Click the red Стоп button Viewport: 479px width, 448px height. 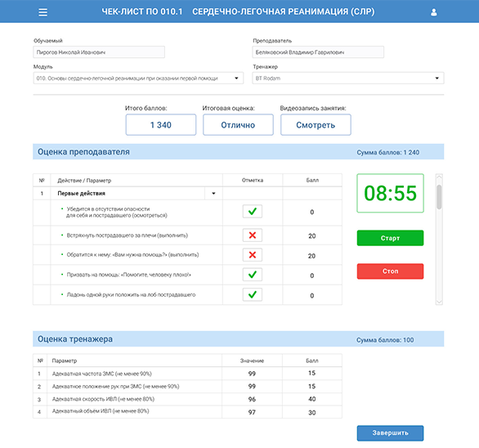point(390,271)
